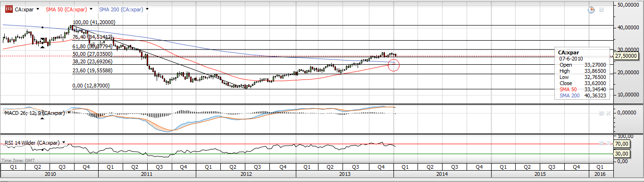The width and height of the screenshot is (644, 182).
Task: Click the CA:xpar title in the data tooltip
Action: (569, 52)
